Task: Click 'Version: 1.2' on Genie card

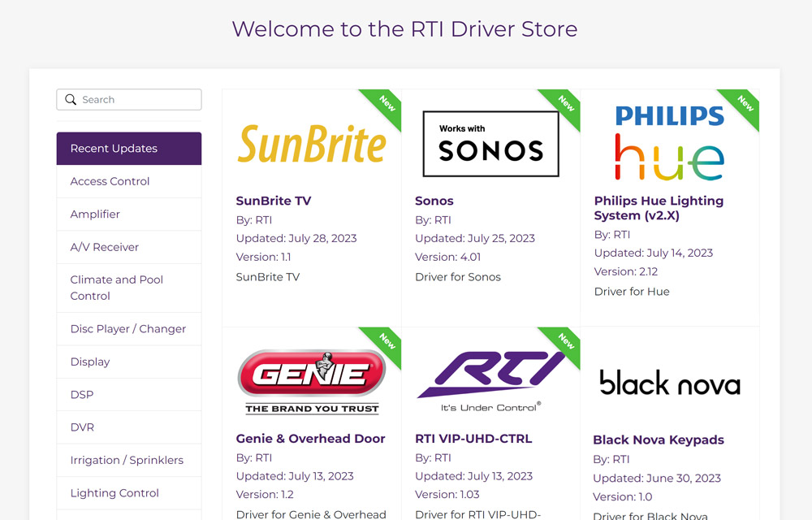Action: (x=265, y=495)
